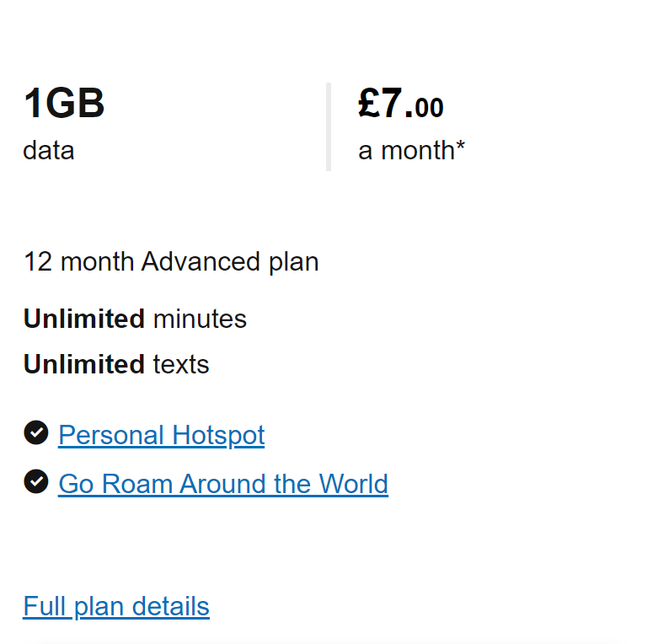The width and height of the screenshot is (653, 644).
Task: Click the asterisk after 'a month'
Action: tap(460, 146)
